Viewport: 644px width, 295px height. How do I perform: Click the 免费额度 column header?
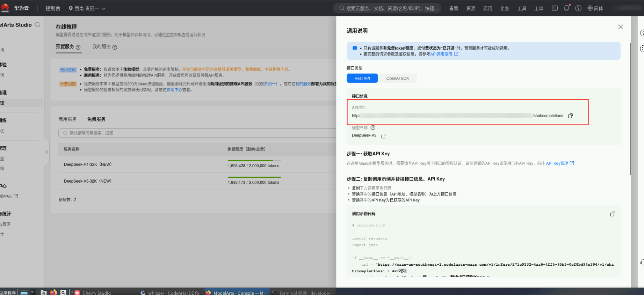point(246,149)
